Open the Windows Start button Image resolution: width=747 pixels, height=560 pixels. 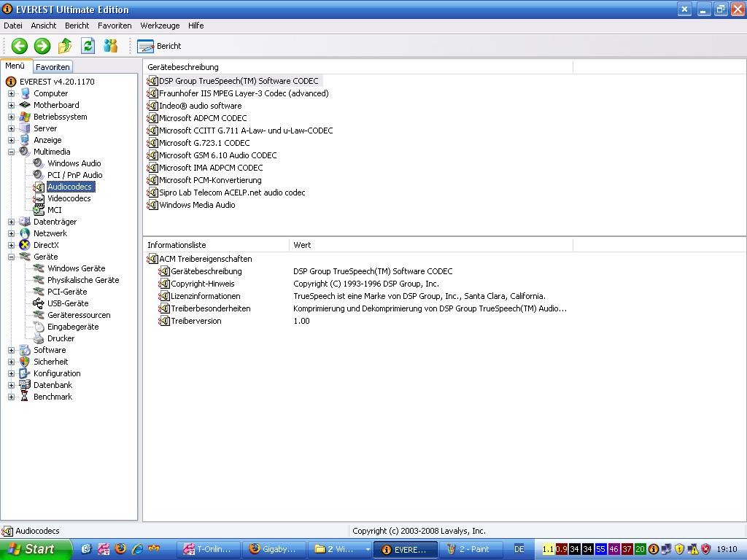point(36,550)
